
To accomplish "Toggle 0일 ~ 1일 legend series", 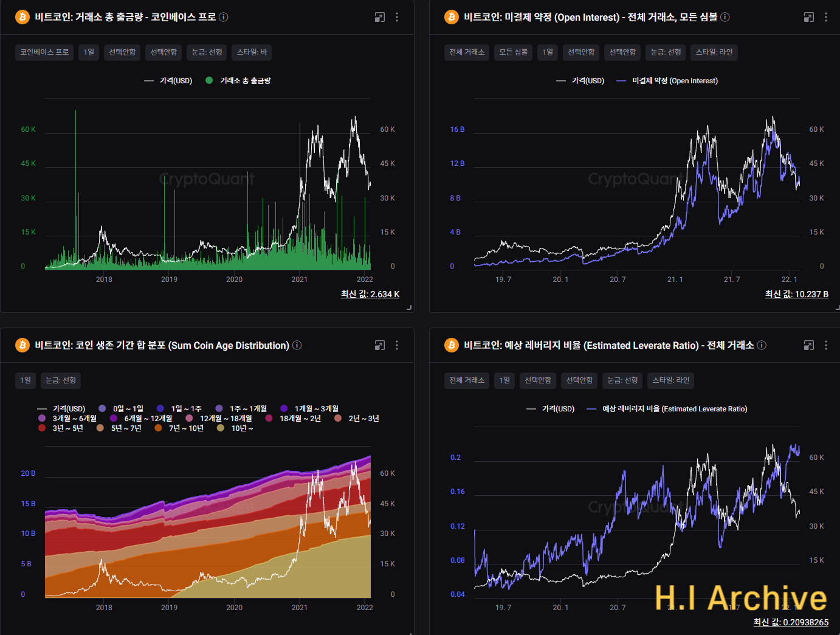I will (x=121, y=409).
